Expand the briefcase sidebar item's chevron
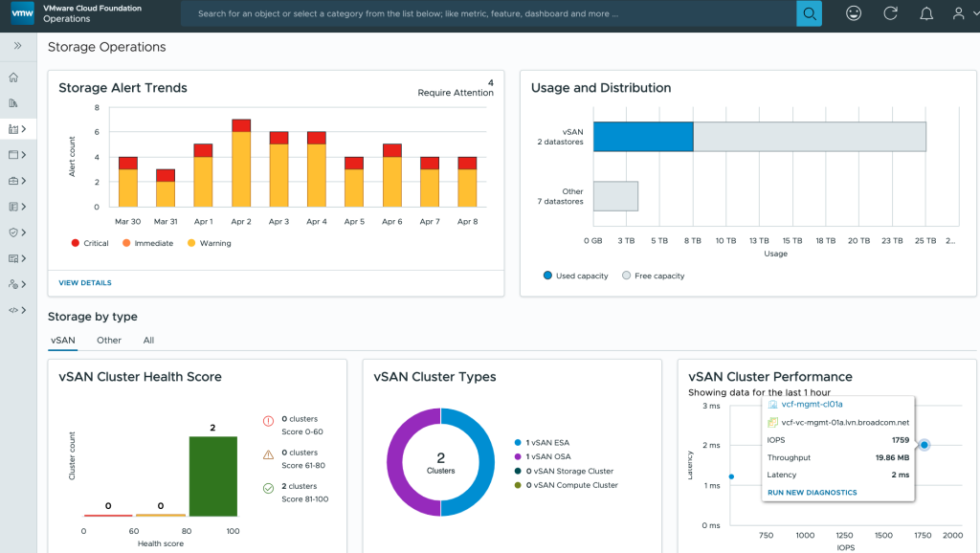 point(23,181)
